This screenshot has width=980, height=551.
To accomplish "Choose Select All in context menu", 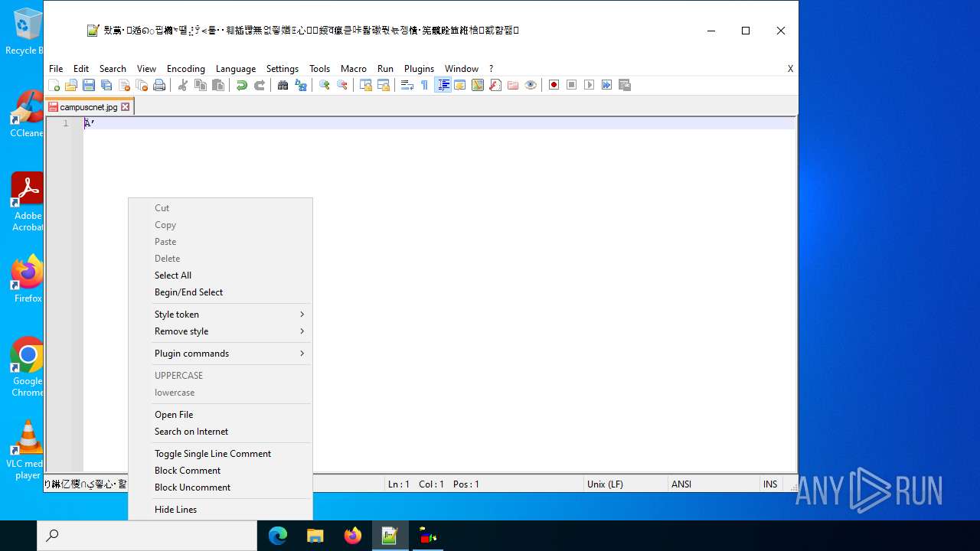I will coord(220,275).
